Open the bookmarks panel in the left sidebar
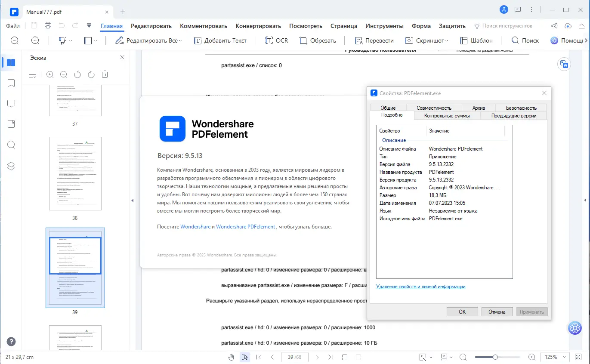Viewport: 590px width, 364px height. pyautogui.click(x=11, y=83)
